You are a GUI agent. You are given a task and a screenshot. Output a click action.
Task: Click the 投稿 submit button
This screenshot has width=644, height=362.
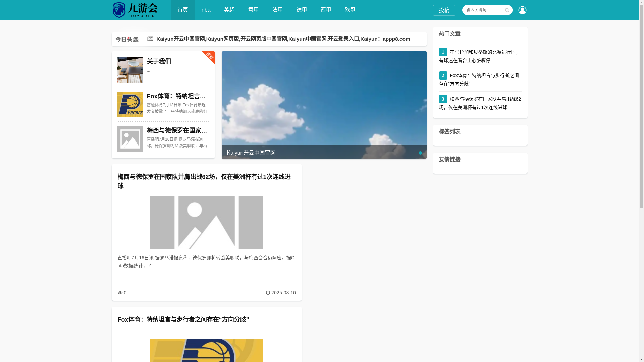tap(444, 10)
